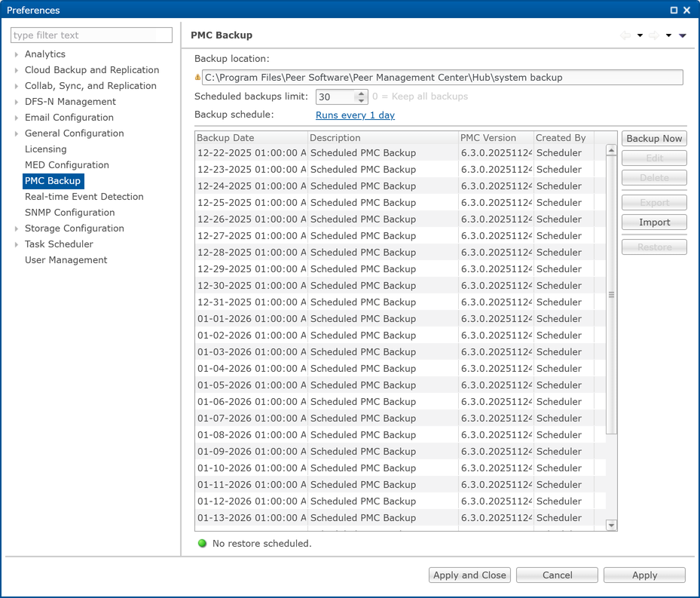Image resolution: width=700 pixels, height=598 pixels.
Task: Click the Apply and Close button
Action: click(469, 575)
